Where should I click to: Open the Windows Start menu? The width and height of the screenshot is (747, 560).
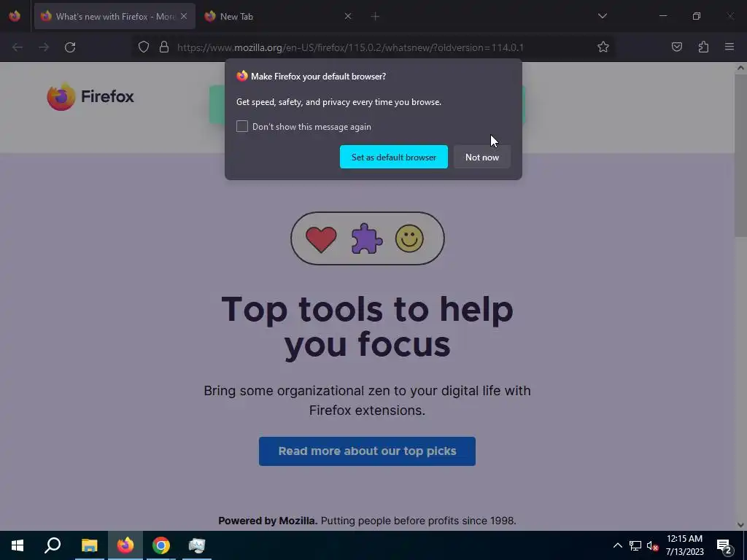(x=18, y=545)
